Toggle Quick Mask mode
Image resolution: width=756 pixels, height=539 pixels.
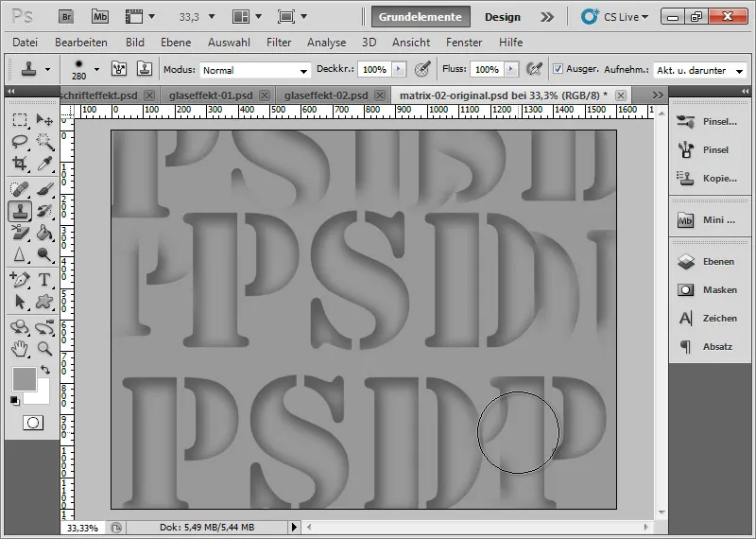33,423
